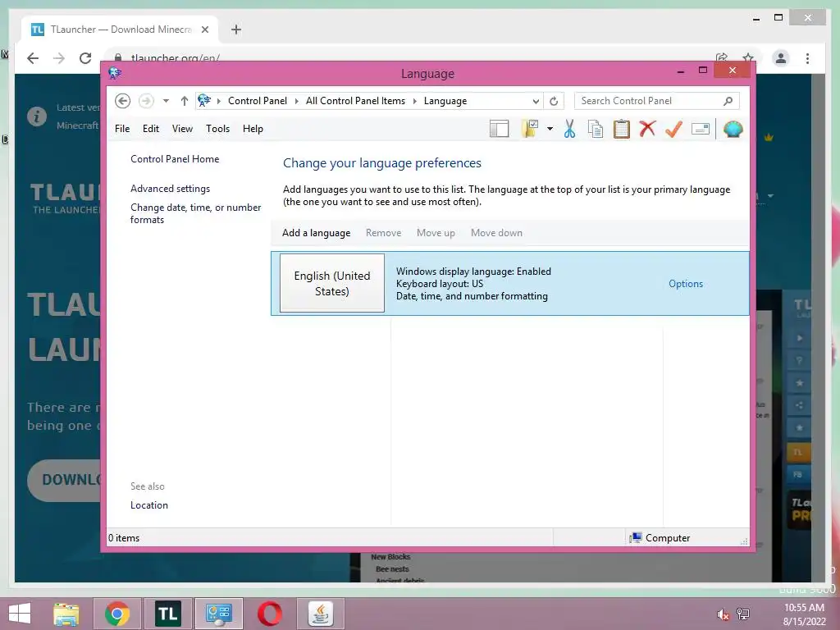840x630 pixels.
Task: Open File Explorer from the taskbar
Action: pos(66,614)
